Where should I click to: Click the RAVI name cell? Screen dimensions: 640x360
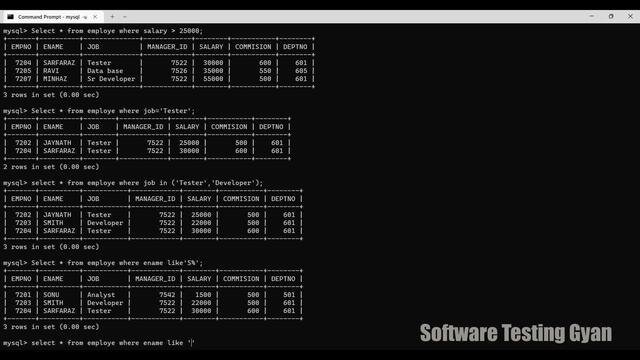tap(51, 71)
